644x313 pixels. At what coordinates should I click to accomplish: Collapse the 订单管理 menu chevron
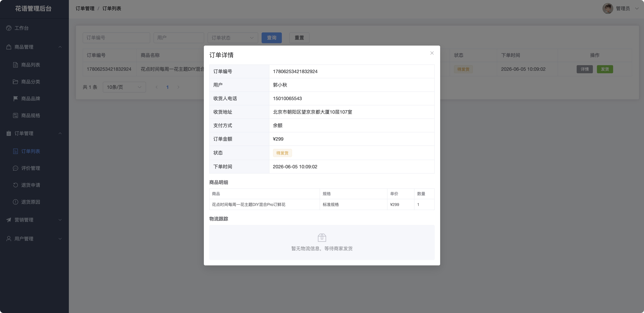(x=60, y=133)
